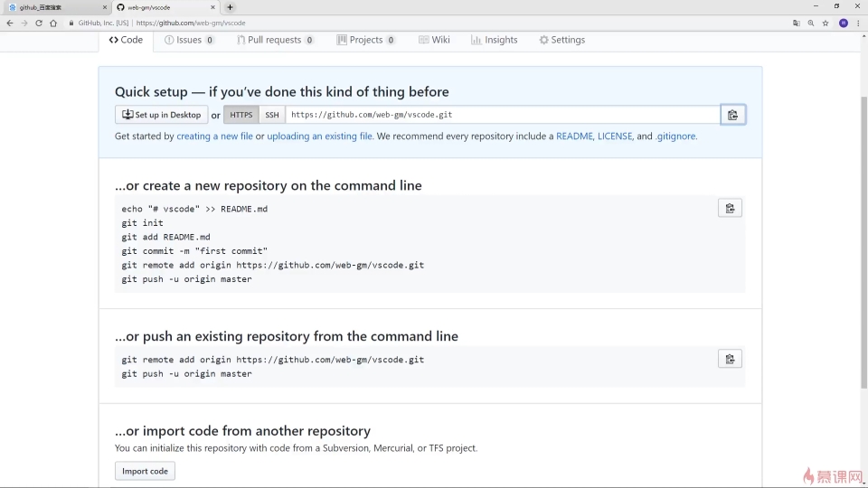Select the HTTPS clone protocol

241,115
